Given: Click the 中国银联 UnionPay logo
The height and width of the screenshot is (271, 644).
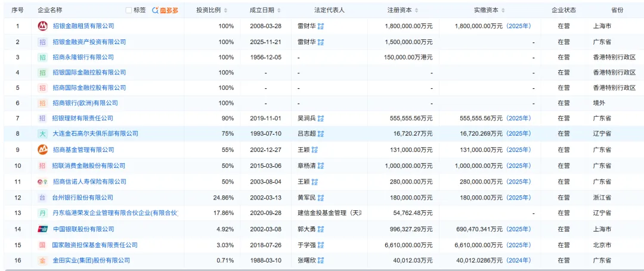Looking at the screenshot, I should coord(43,229).
